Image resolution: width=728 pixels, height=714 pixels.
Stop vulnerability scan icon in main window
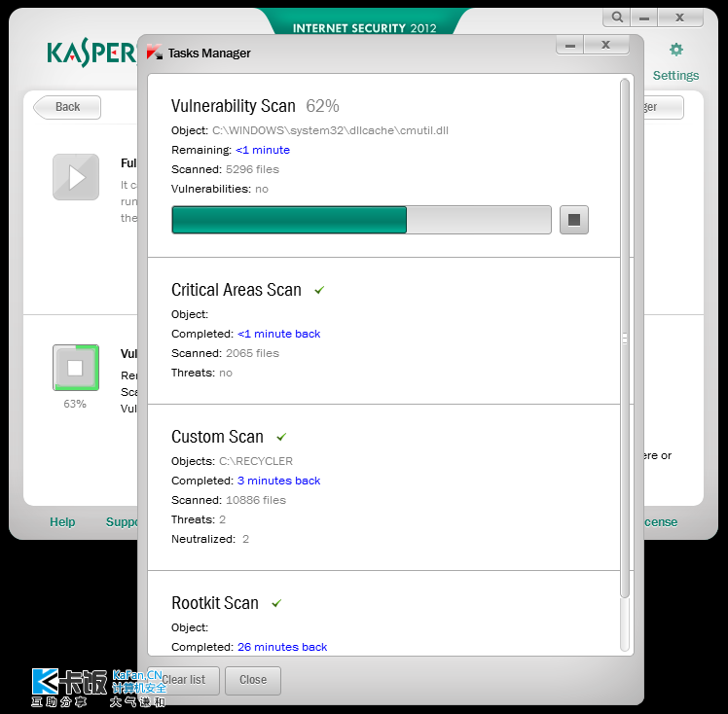pos(76,368)
